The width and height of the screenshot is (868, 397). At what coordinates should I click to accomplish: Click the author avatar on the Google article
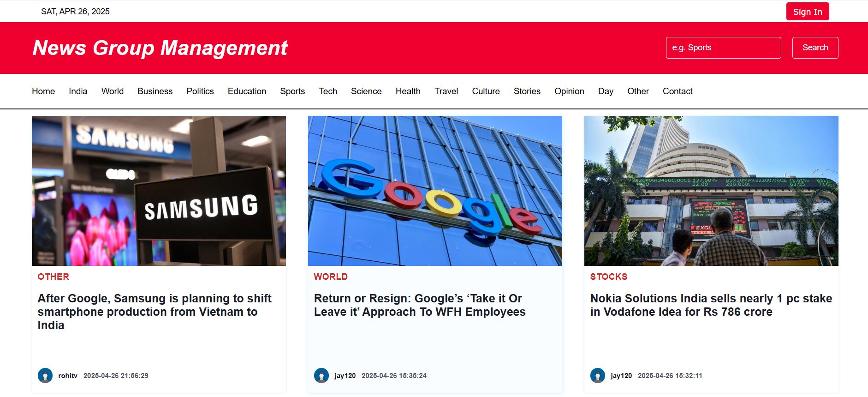321,375
